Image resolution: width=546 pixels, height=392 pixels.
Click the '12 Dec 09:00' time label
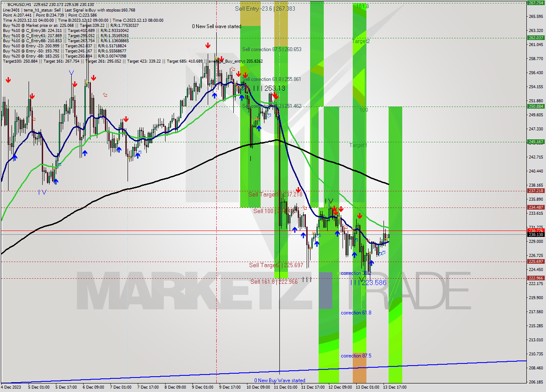(340, 387)
